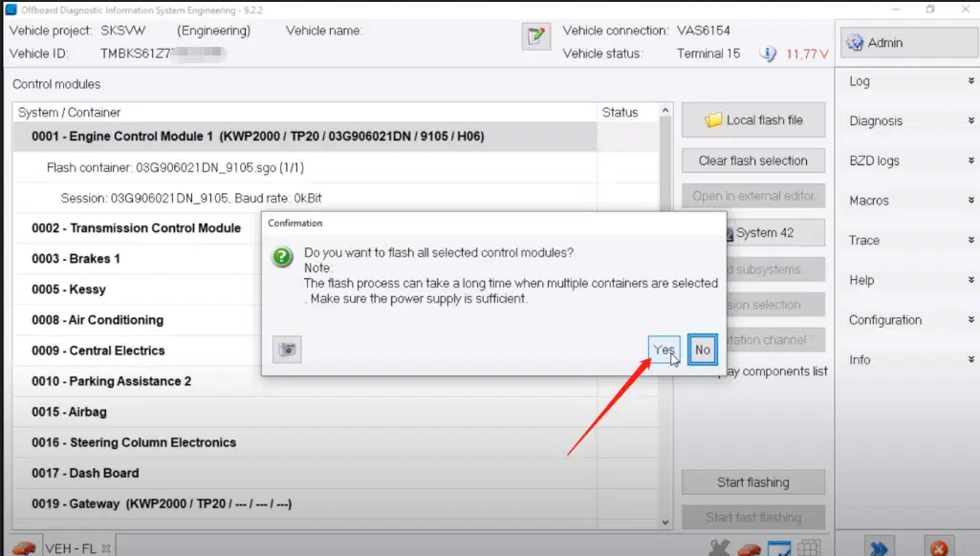Click the Control modules heading
This screenshot has height=556, width=980.
pyautogui.click(x=56, y=84)
